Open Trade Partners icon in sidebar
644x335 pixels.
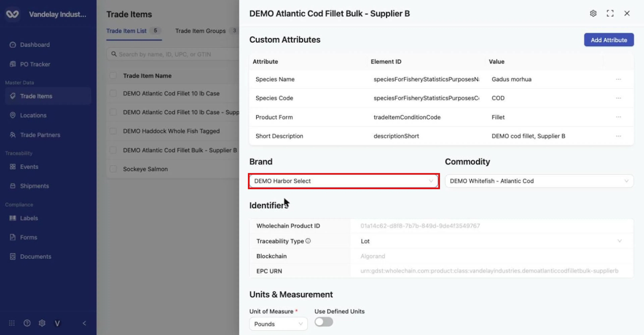[13, 135]
